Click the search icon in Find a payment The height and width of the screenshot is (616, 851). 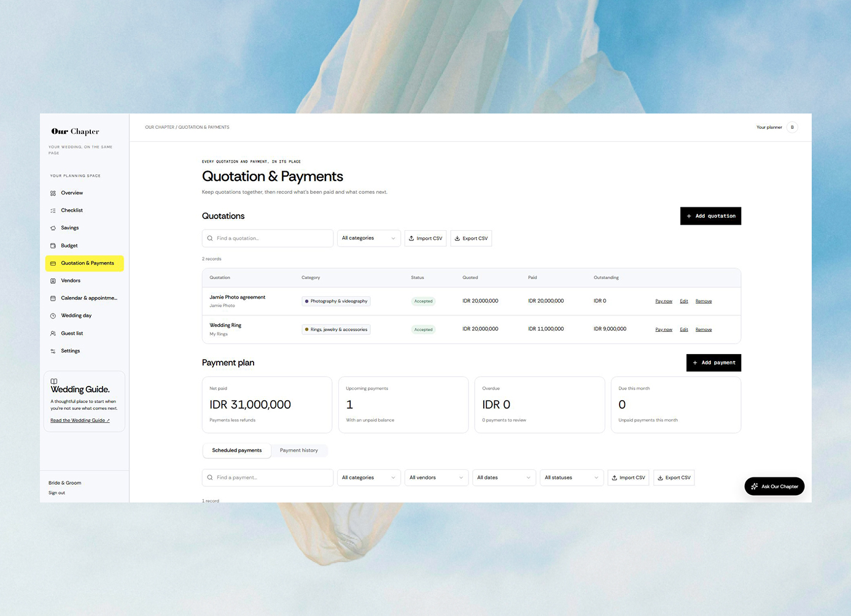pyautogui.click(x=210, y=478)
